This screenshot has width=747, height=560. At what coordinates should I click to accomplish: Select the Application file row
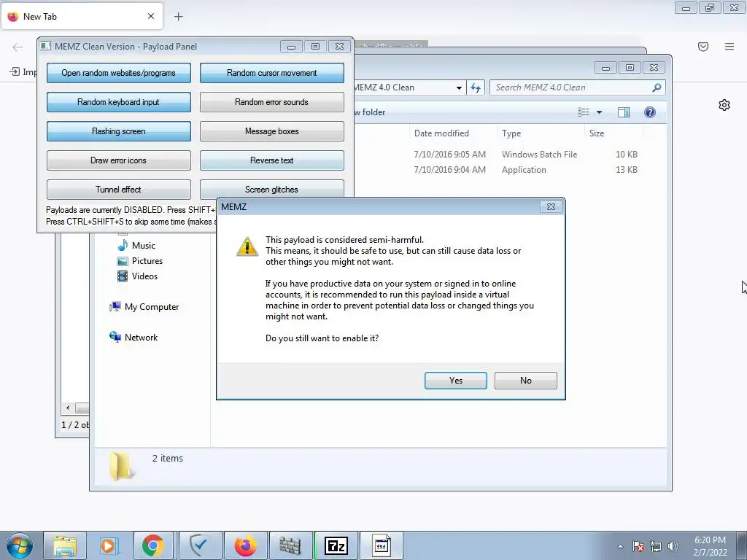click(524, 169)
